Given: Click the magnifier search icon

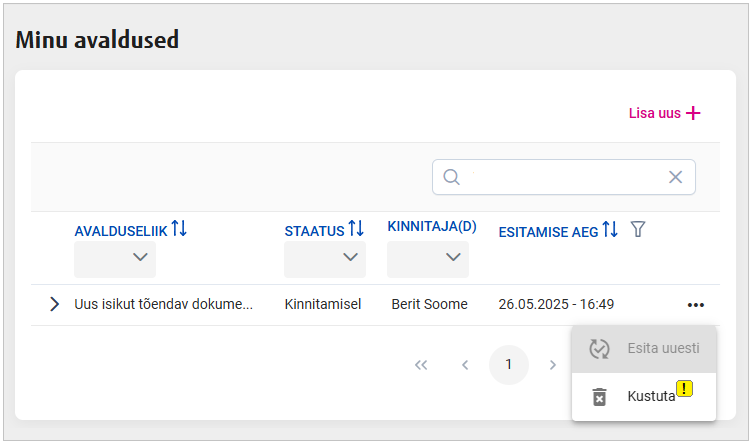Looking at the screenshot, I should pos(451,177).
